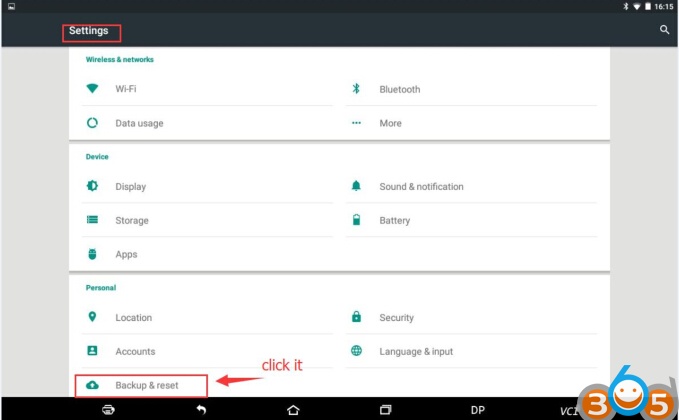
Task: Tap the Data usage circle icon
Action: click(92, 123)
